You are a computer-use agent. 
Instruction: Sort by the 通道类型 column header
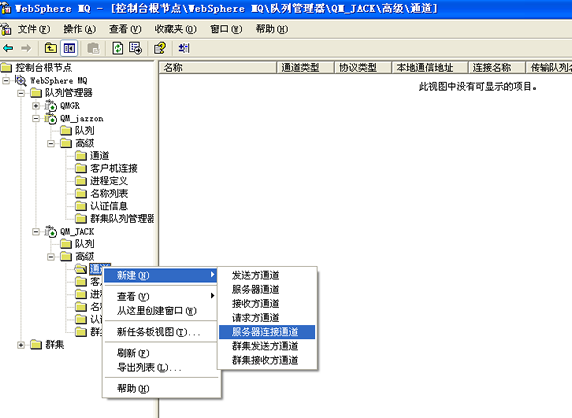pos(305,67)
